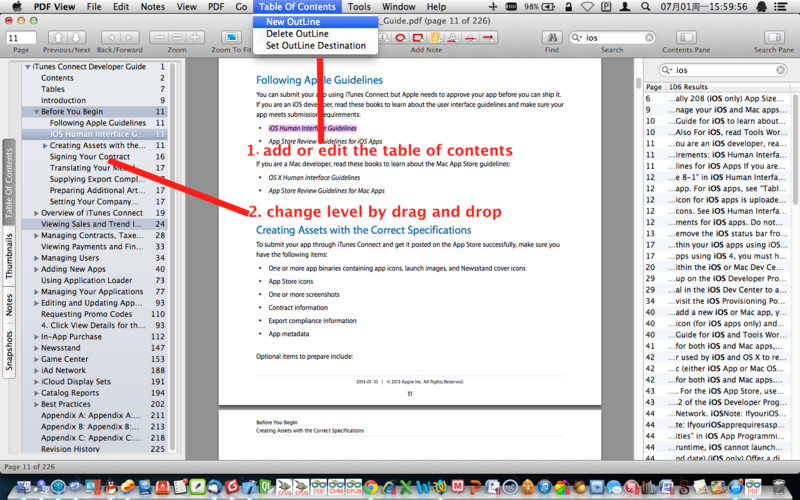The width and height of the screenshot is (800, 500).
Task: Select the strikeout note tool
Action: click(x=470, y=38)
